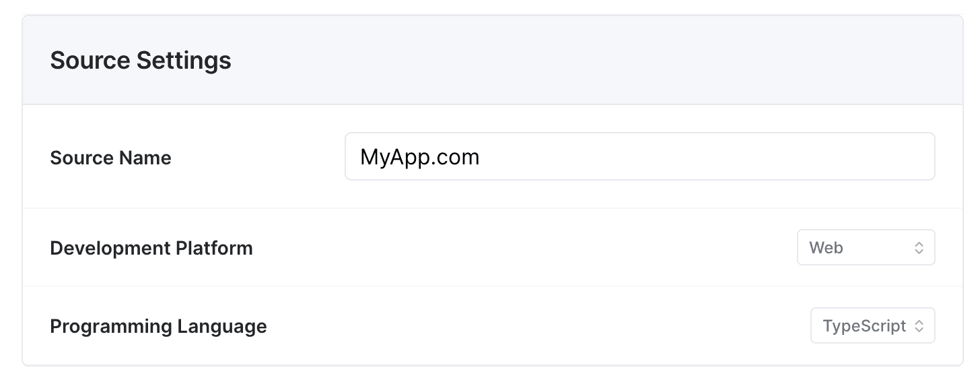Focus the field containing MyApp.com

[639, 156]
